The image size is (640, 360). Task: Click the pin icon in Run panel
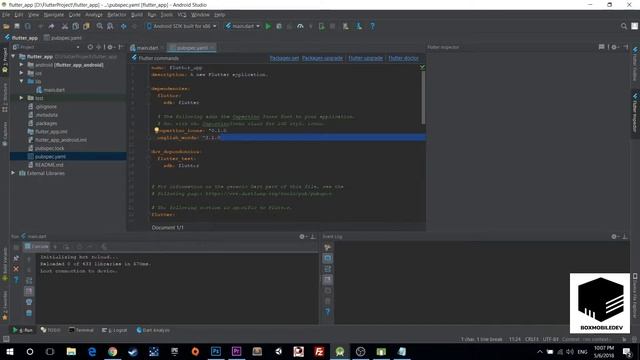pos(16,258)
